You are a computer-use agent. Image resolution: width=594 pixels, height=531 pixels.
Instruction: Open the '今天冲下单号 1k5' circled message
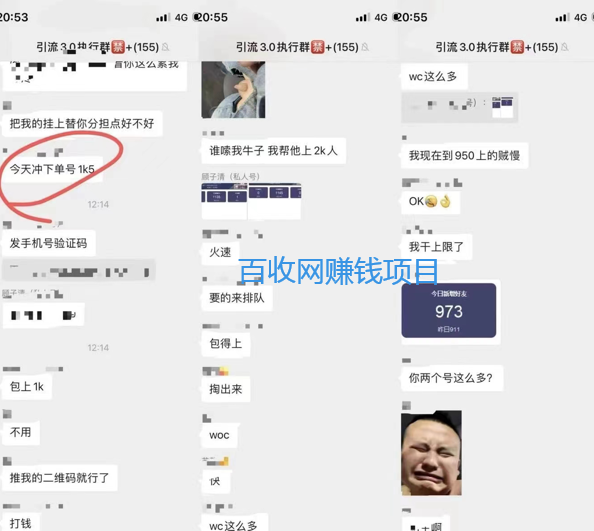[52, 169]
